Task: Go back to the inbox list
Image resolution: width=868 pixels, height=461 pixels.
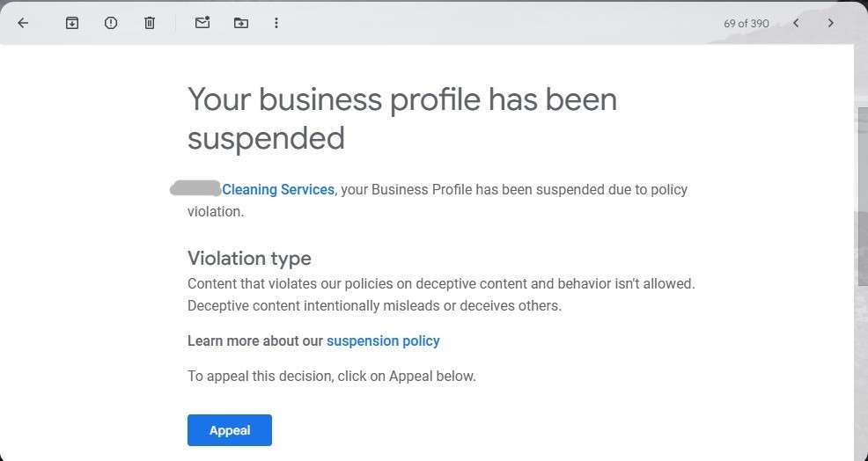Action: tap(23, 23)
